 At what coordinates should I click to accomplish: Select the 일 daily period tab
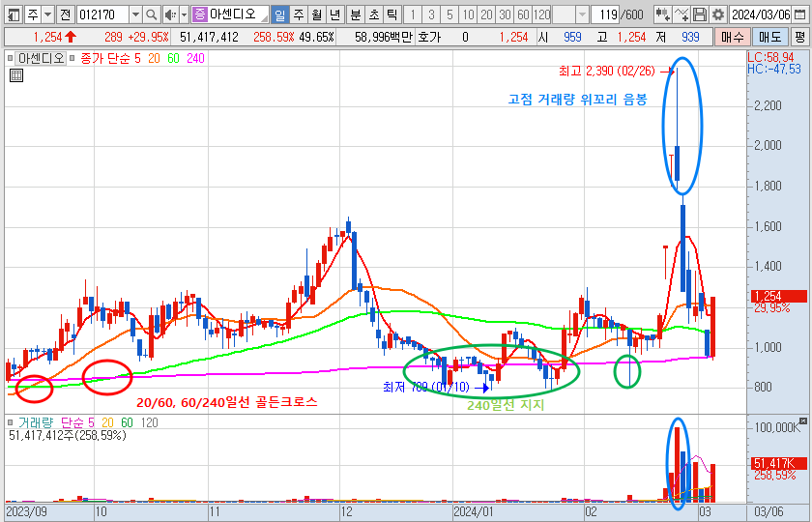279,14
